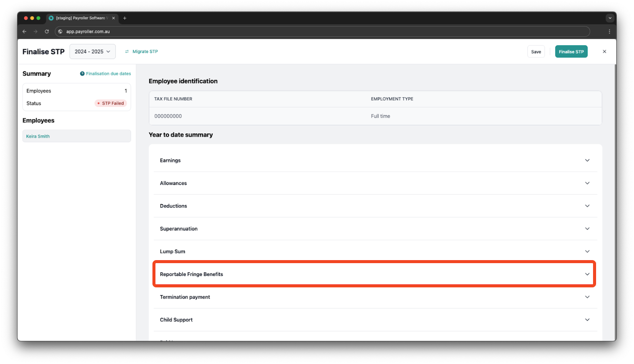The width and height of the screenshot is (634, 364).
Task: Click the site info icon in address bar
Action: coord(60,32)
